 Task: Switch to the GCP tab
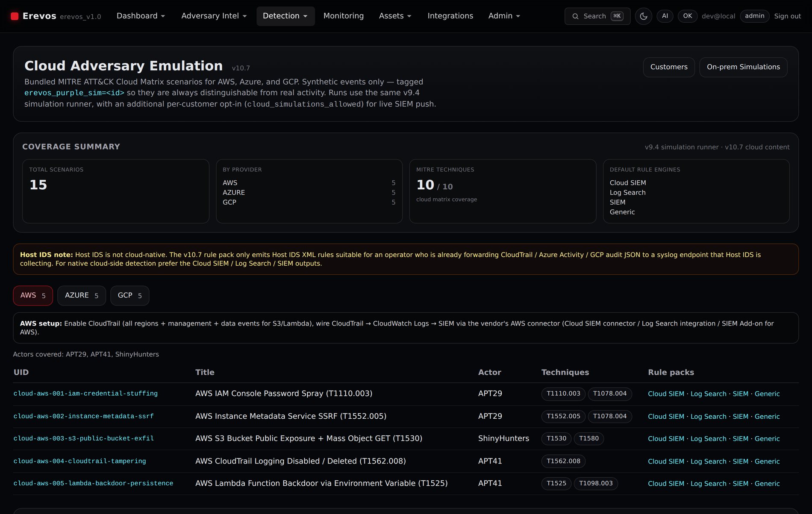tap(129, 295)
